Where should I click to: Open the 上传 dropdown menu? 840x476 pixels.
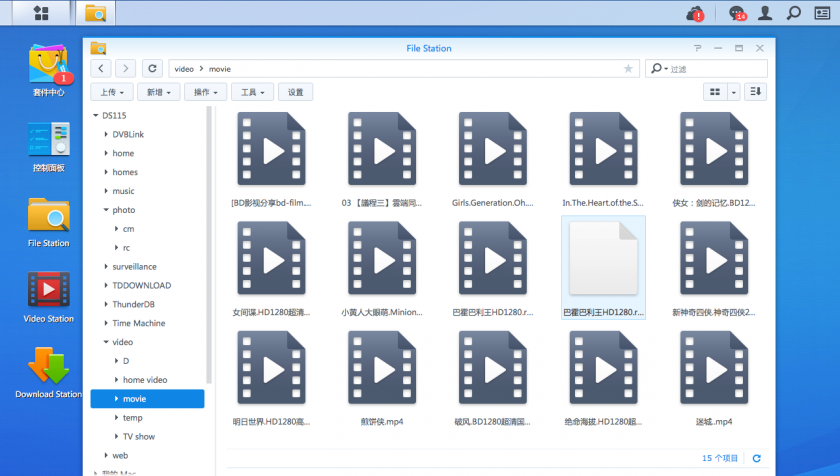pos(112,92)
